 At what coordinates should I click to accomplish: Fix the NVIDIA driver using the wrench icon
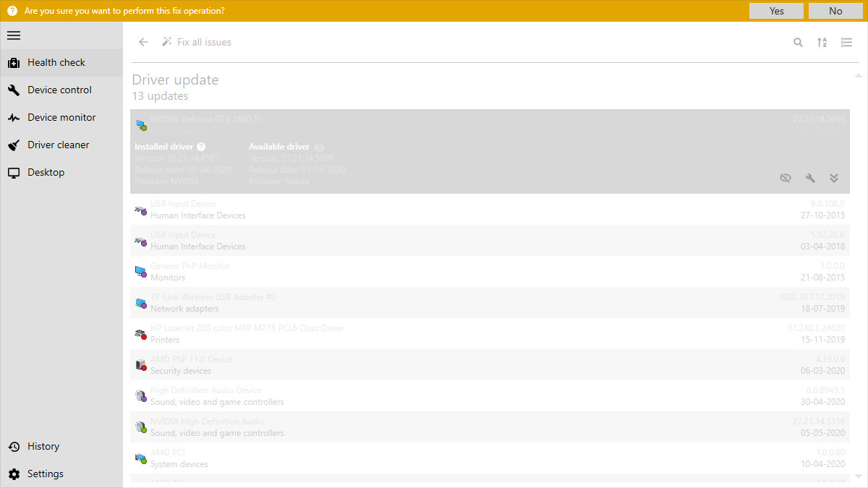(810, 177)
